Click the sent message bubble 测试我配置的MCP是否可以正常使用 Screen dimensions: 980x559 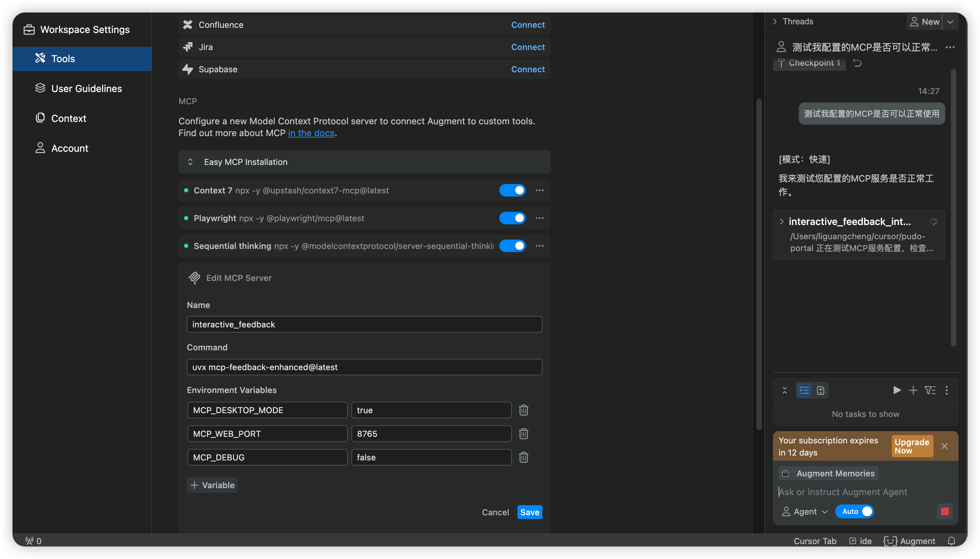pyautogui.click(x=872, y=114)
